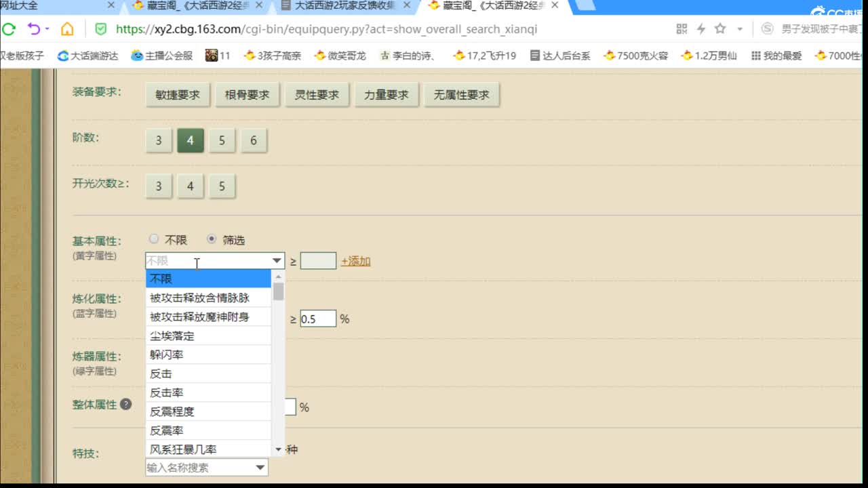Switch to the 网址大全 tab
This screenshot has width=868, height=488.
(x=51, y=5)
